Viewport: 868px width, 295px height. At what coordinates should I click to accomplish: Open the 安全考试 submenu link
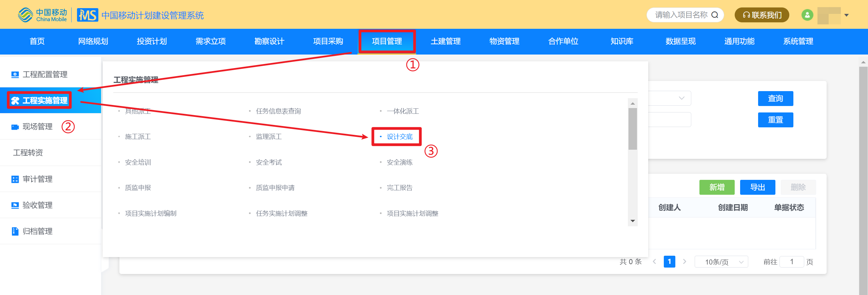coord(269,163)
